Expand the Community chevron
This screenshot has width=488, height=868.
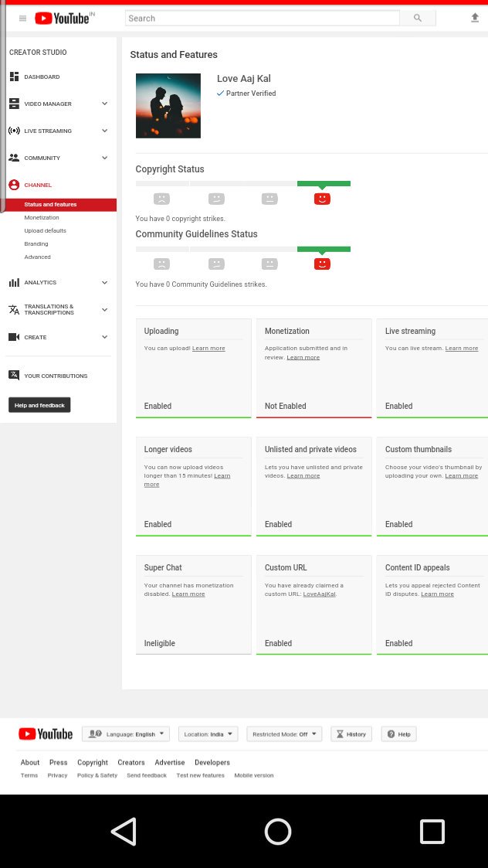104,158
